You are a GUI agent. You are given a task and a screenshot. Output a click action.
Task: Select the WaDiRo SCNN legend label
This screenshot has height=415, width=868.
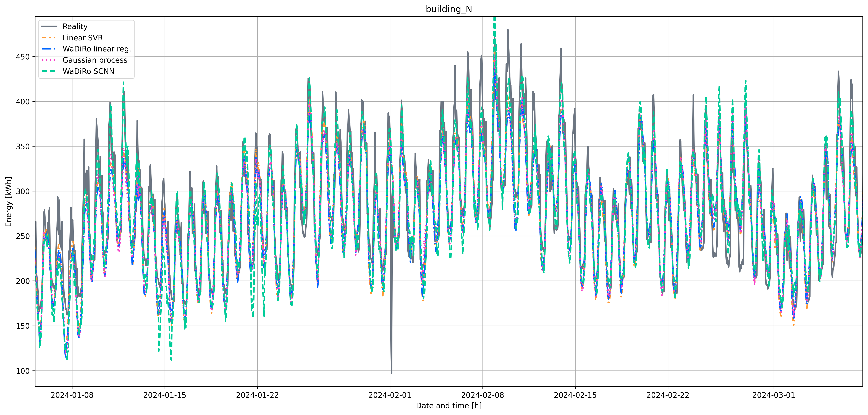pos(88,71)
